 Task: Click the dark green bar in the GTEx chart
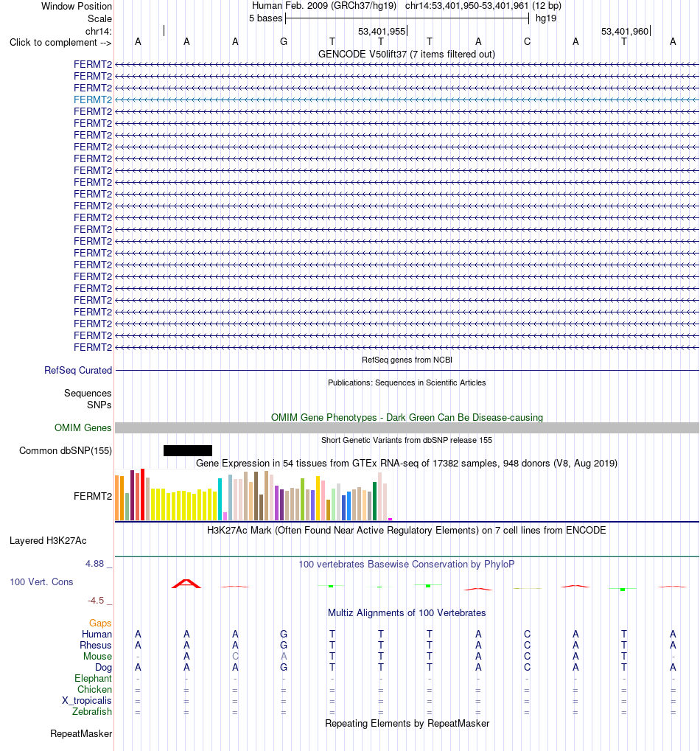[x=374, y=501]
